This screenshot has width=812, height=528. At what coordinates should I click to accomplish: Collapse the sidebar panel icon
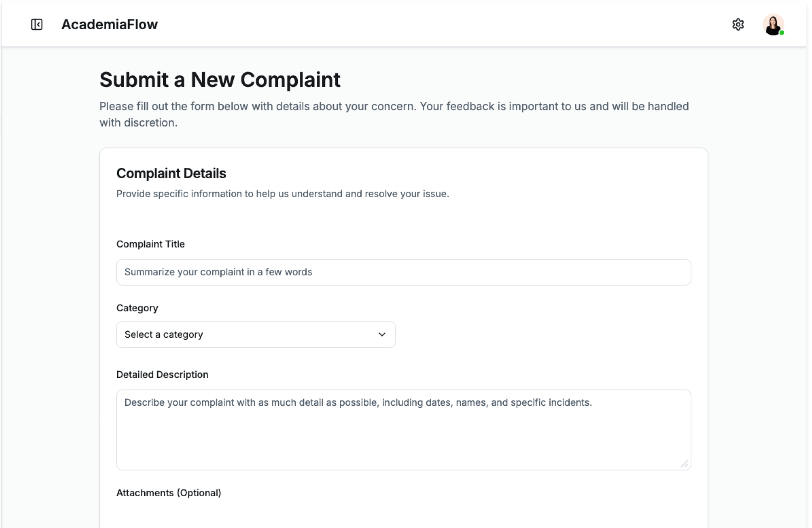(x=37, y=25)
